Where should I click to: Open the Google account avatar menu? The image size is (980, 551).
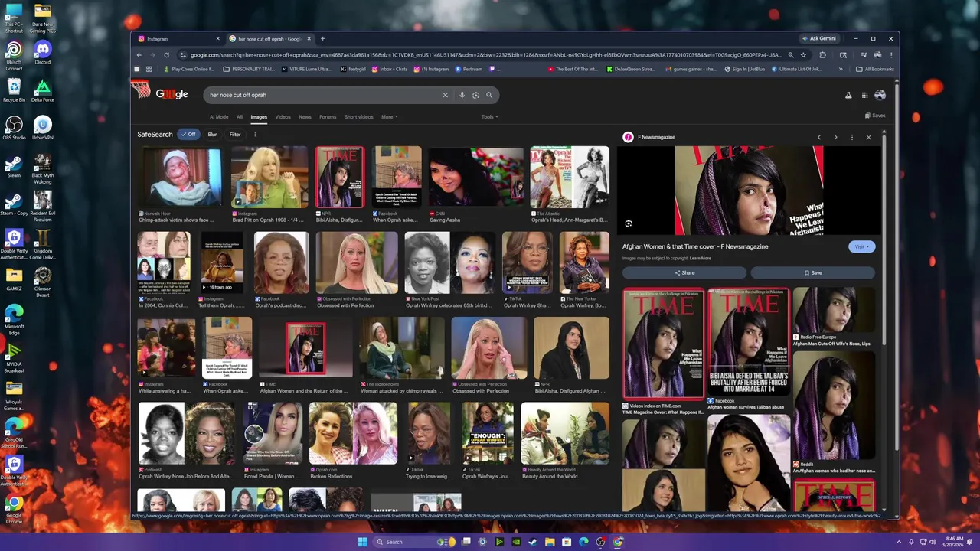pyautogui.click(x=880, y=95)
